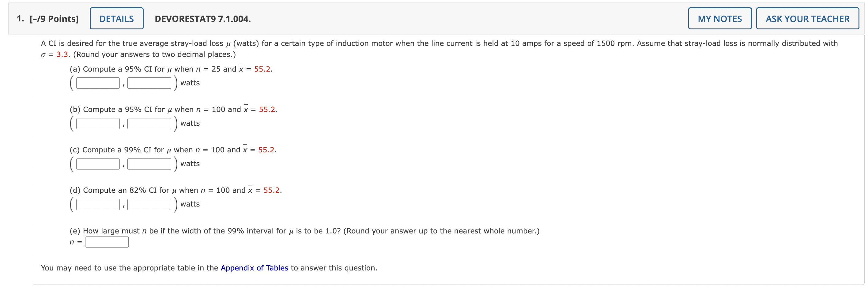
Task: Select the lower bound field for the 82% CI
Action: [97, 204]
